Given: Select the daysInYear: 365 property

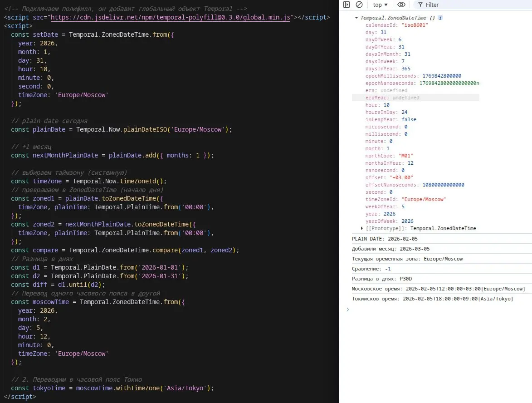Looking at the screenshot, I should (x=388, y=69).
